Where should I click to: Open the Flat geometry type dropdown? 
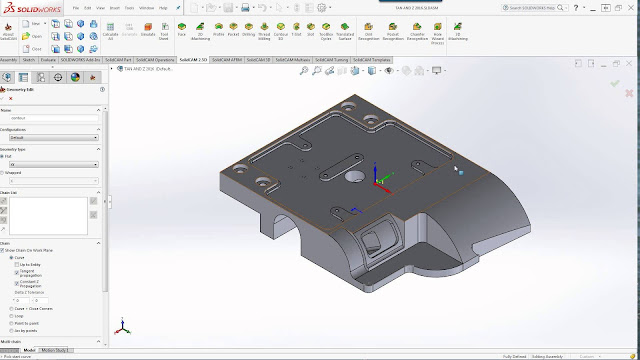tap(54, 164)
